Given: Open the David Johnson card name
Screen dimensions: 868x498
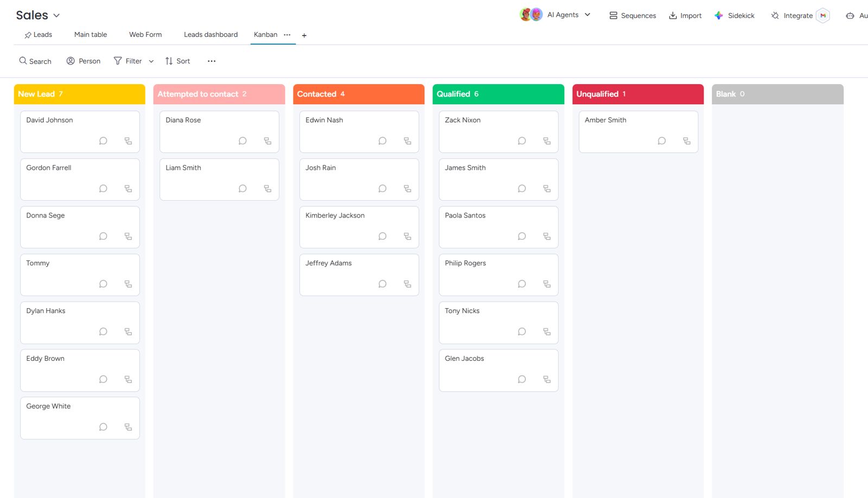Looking at the screenshot, I should tap(49, 120).
